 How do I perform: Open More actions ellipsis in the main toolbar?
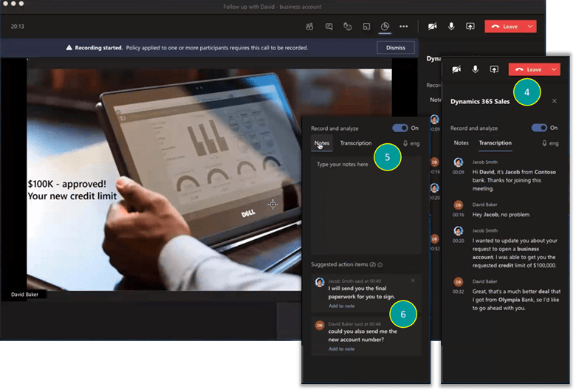403,27
